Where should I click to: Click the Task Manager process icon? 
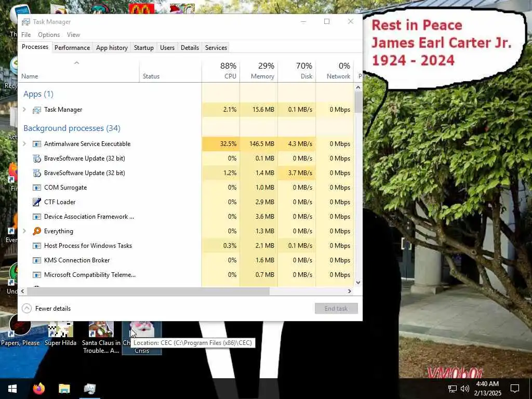[37, 110]
